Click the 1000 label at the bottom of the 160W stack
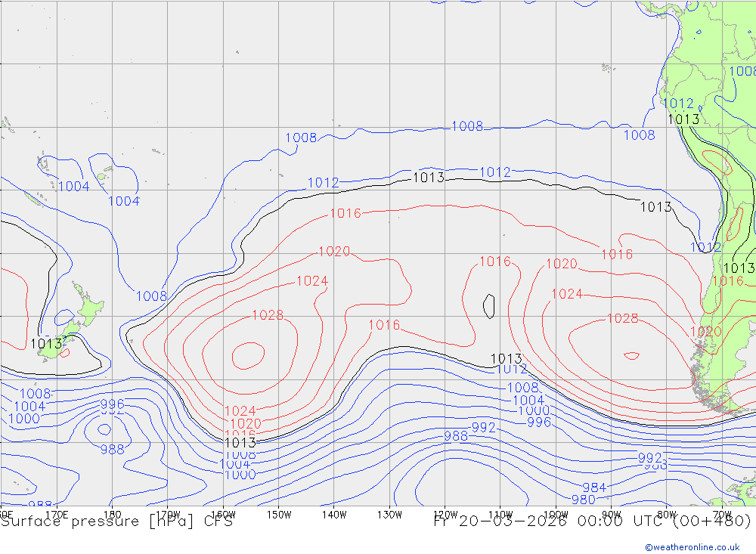Viewport: 756px width, 554px height. pos(240,475)
